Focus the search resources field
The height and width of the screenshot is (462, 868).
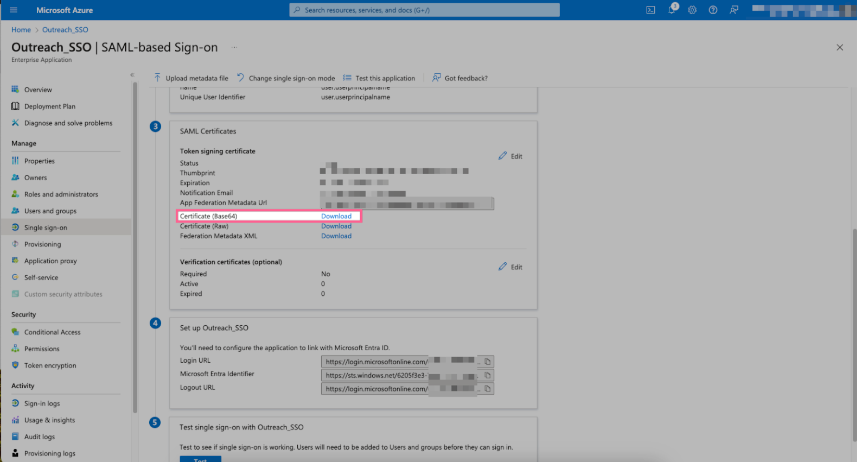[424, 10]
